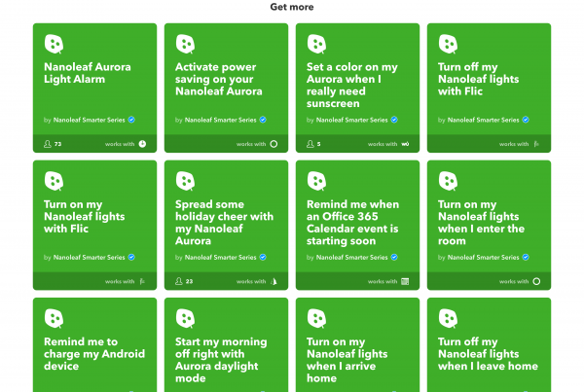Click Nanoleaf Smarter Series author on power saving card
Viewport: 584px width, 392px height.
coord(221,120)
